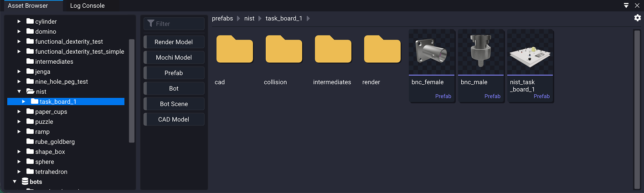The width and height of the screenshot is (644, 193).
Task: Click the bnc_female name label
Action: 428,82
